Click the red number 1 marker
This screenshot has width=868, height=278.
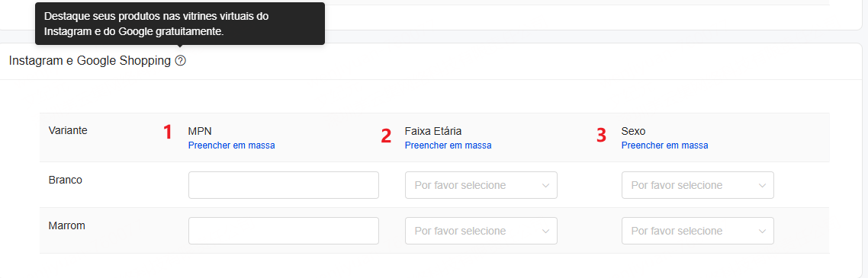coord(166,133)
